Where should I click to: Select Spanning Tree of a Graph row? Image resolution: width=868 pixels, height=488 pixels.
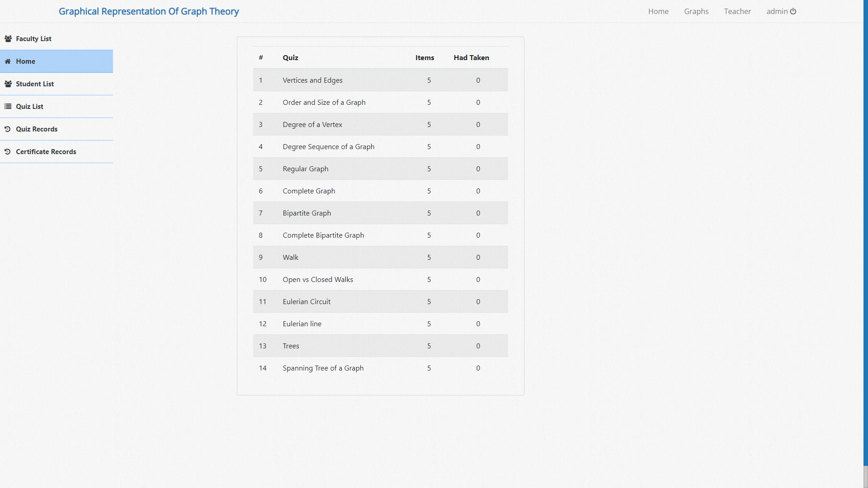click(323, 368)
